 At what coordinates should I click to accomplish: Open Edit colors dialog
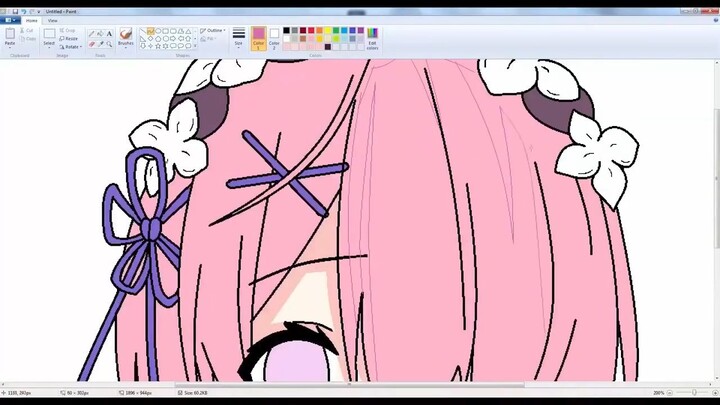(372, 39)
